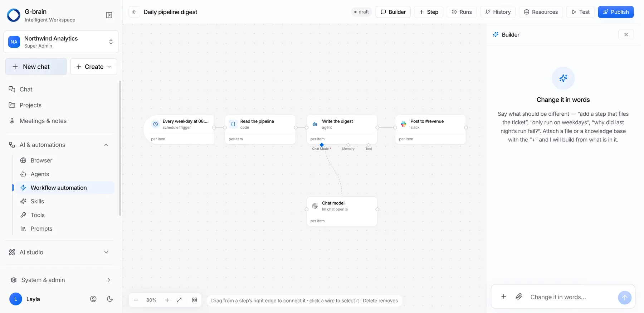
Task: Collapse the sidebar panel icon
Action: 109,15
